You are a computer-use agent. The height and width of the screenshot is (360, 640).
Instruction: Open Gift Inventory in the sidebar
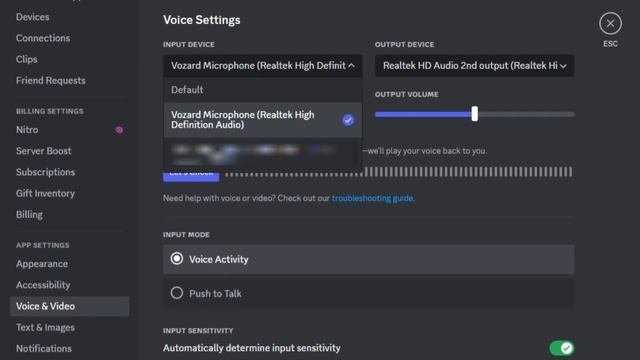click(x=45, y=193)
